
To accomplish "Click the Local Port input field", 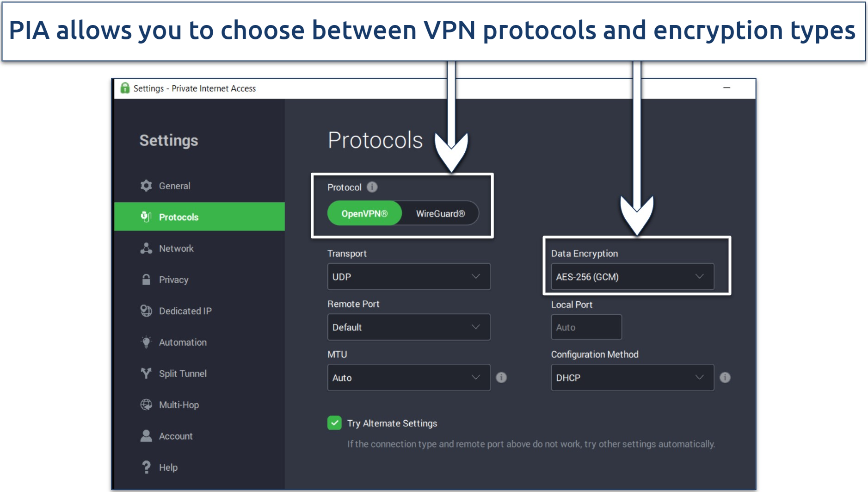I will pyautogui.click(x=586, y=327).
